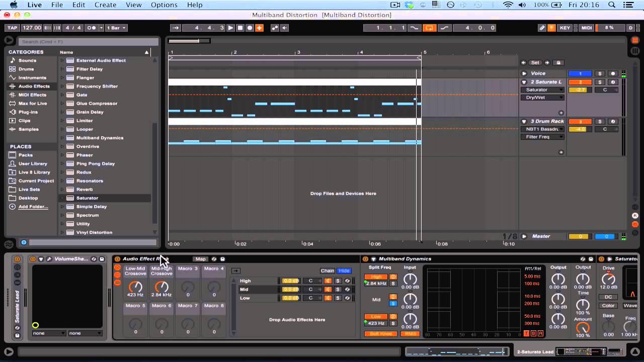This screenshot has width=644, height=362.
Task: Toggle the High chain activator speaker
Action: (328, 281)
